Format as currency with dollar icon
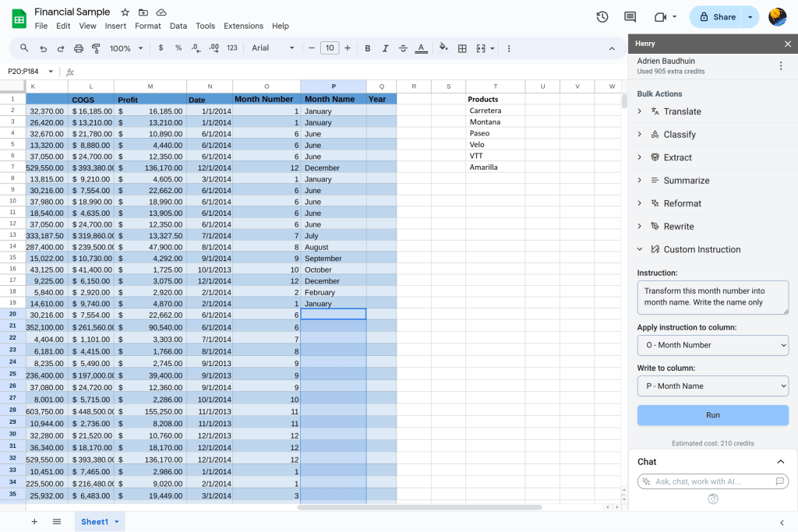Screen dimensions: 798x532 (161, 48)
